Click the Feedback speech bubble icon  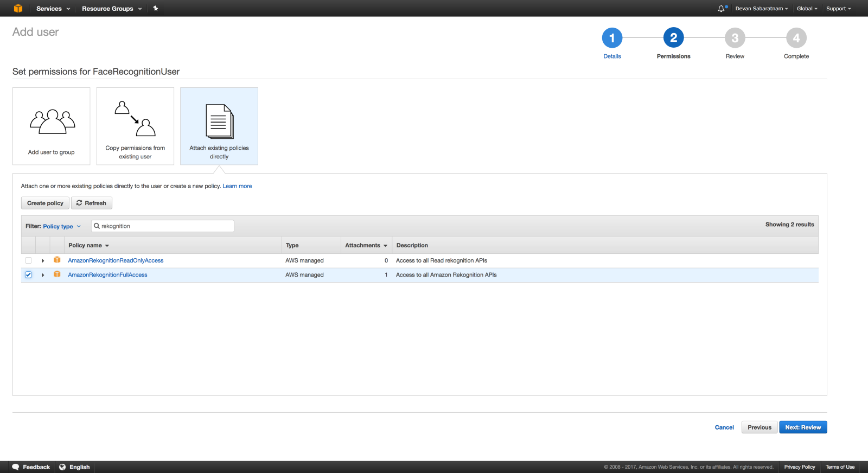pos(16,467)
